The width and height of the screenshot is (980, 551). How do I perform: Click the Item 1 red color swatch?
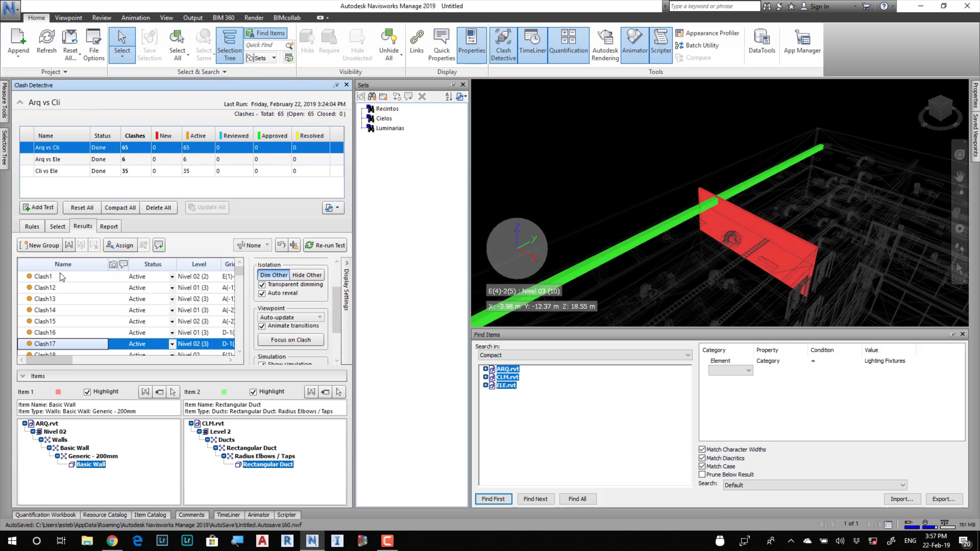pos(58,392)
